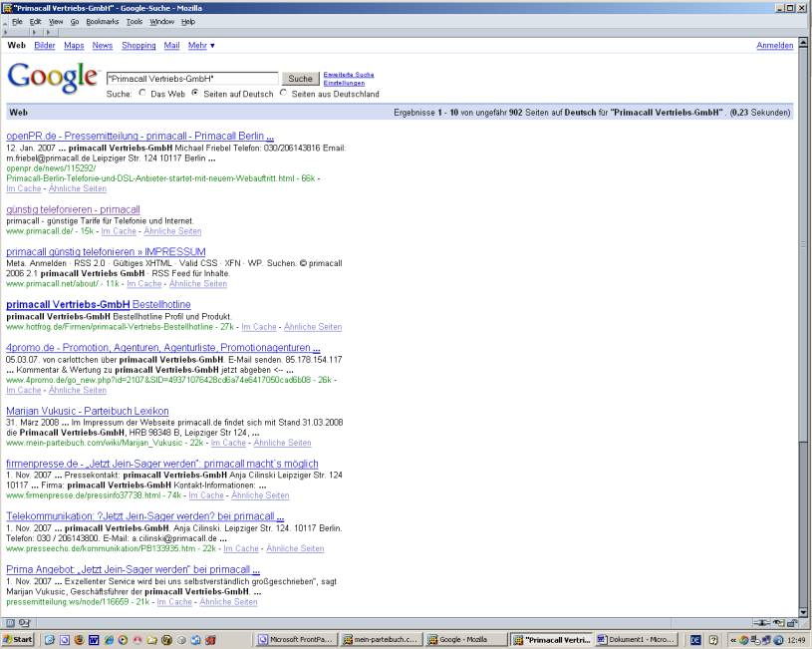Open 'Im Cache' for www.primacall.de result
Viewport: 812px width, 649px height.
click(x=119, y=231)
